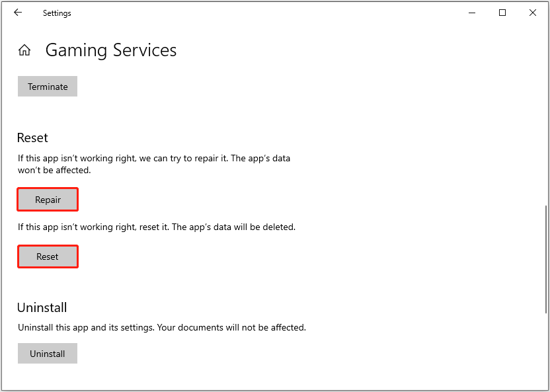Select the Reset button below the deletion warning

tap(48, 256)
